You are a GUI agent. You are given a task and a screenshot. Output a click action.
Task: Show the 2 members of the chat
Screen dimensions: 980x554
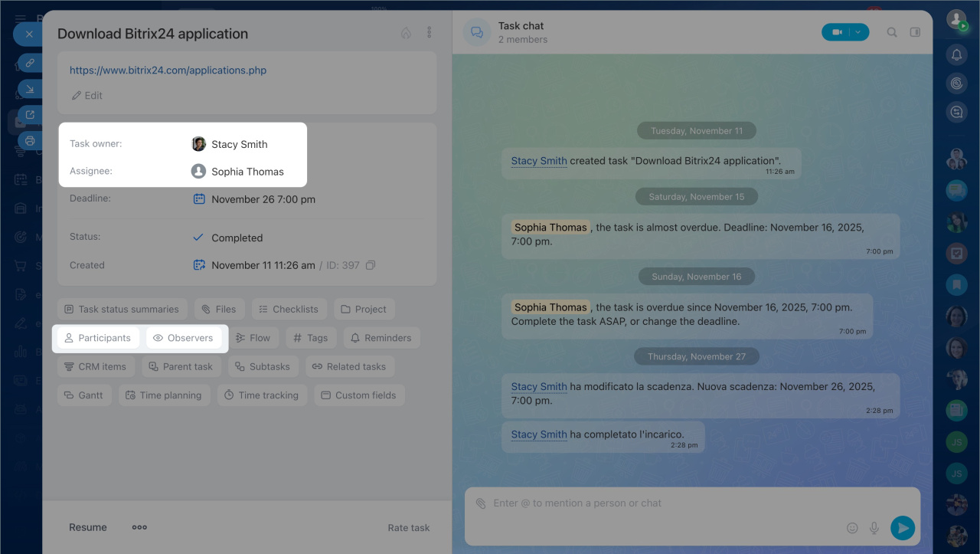click(523, 40)
